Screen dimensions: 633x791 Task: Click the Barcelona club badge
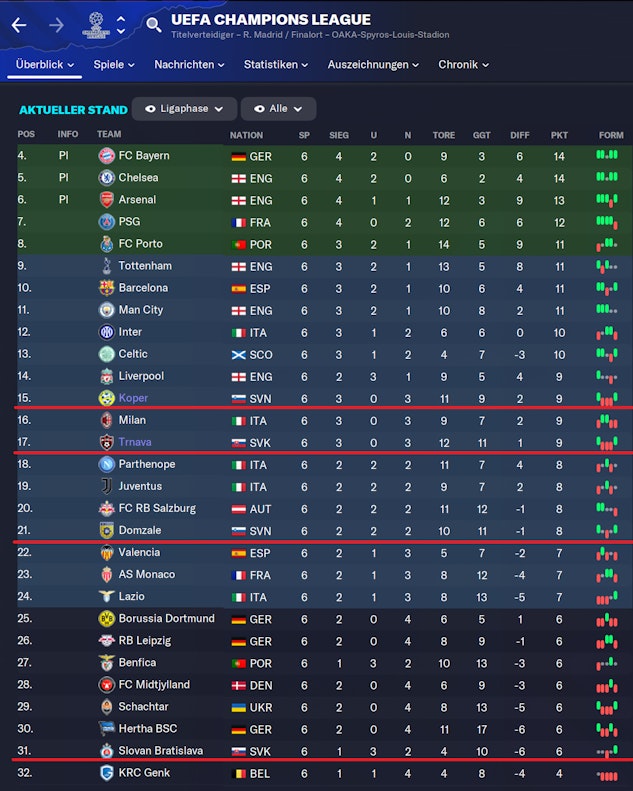coord(106,288)
